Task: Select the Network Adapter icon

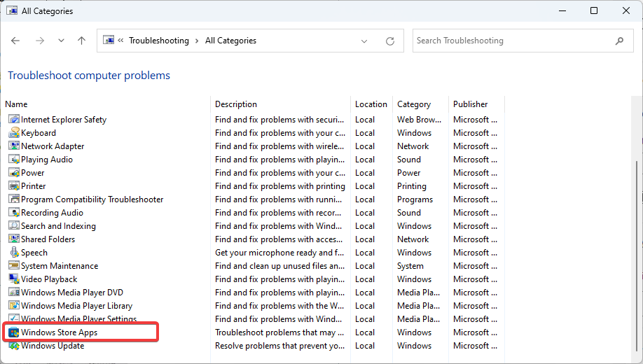Action: click(14, 146)
